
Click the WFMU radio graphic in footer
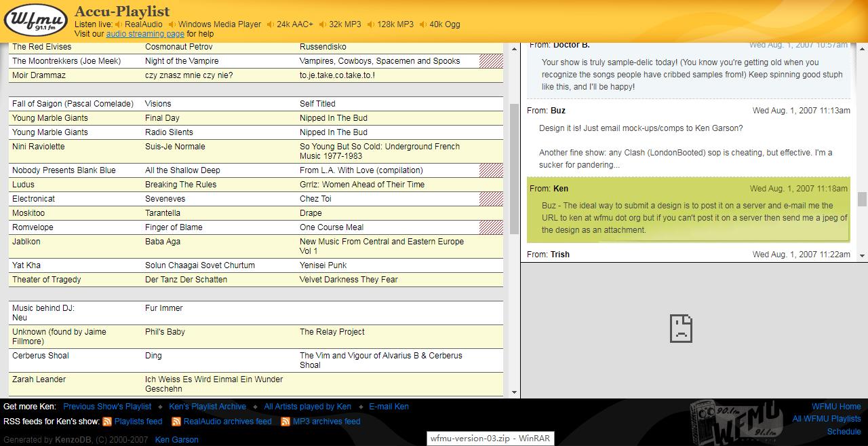(x=736, y=422)
